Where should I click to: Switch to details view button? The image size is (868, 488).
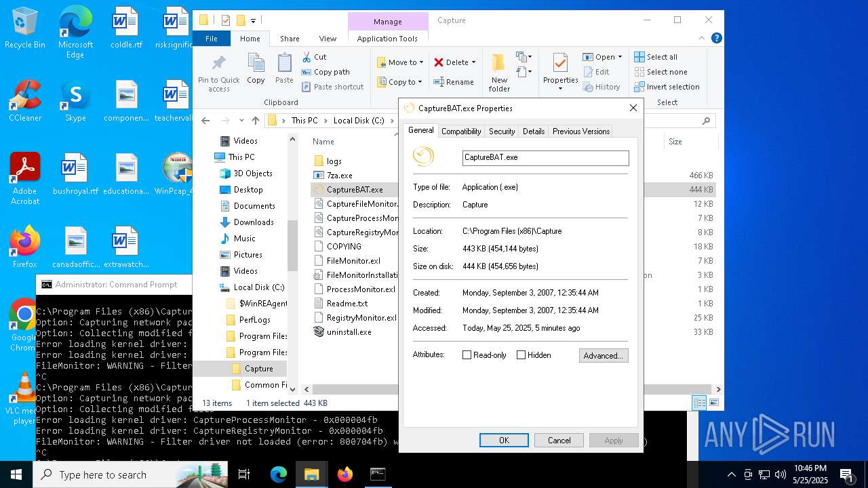coord(699,403)
